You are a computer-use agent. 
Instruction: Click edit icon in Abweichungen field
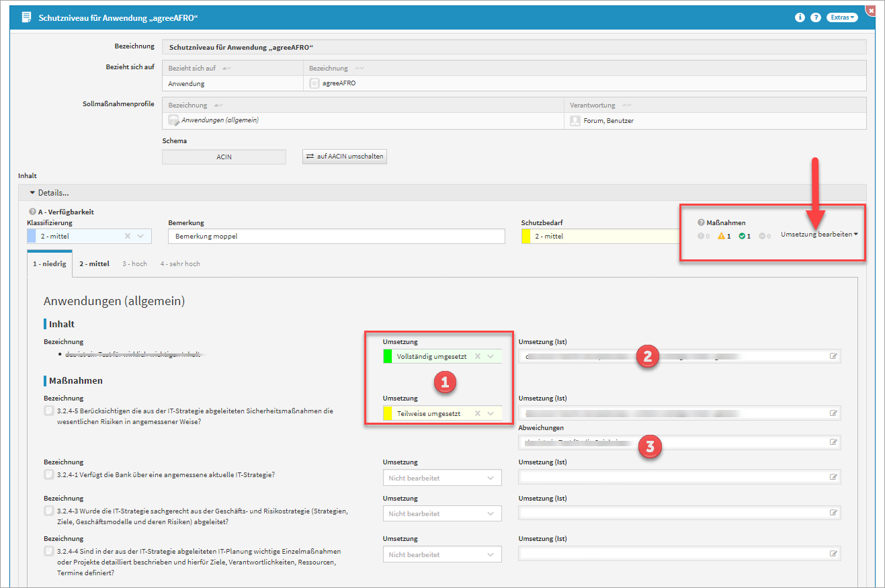pyautogui.click(x=833, y=442)
